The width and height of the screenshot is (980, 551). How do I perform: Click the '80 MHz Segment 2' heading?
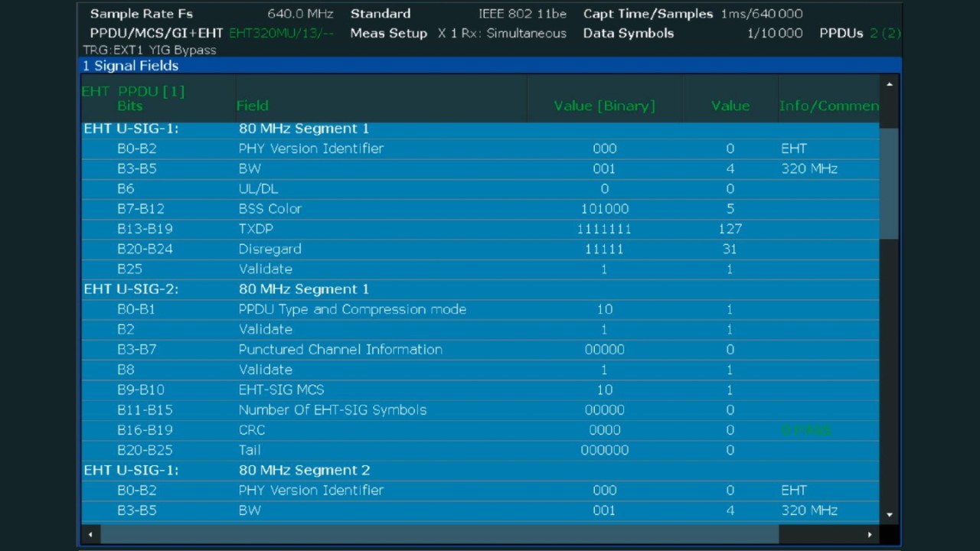click(304, 470)
